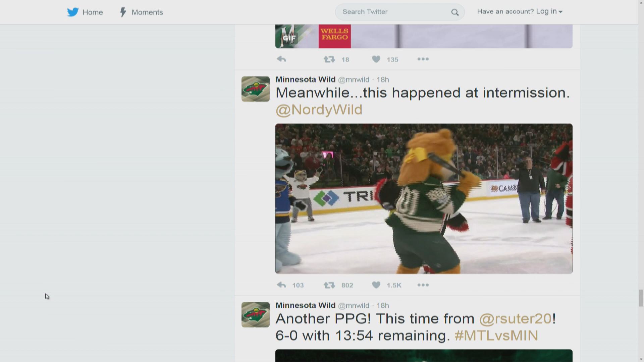Click the Twitter bird logo
Screen dimensions: 644x362
pyautogui.click(x=73, y=12)
